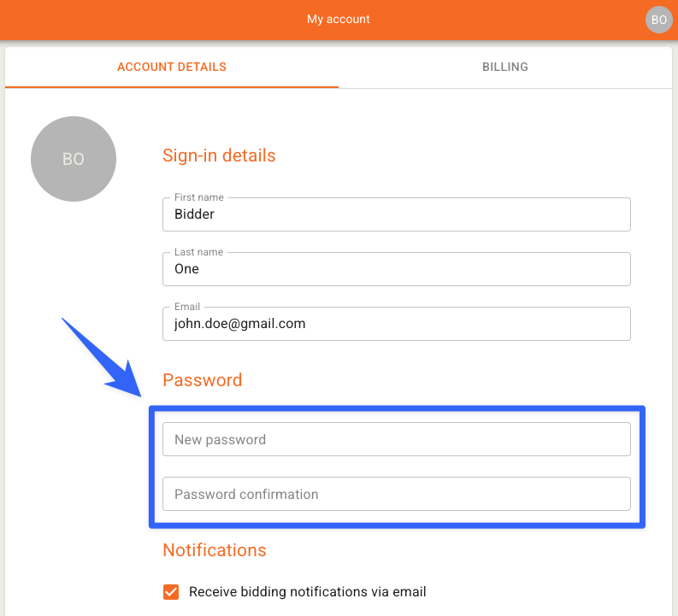Select the Account Details tab

click(x=172, y=67)
